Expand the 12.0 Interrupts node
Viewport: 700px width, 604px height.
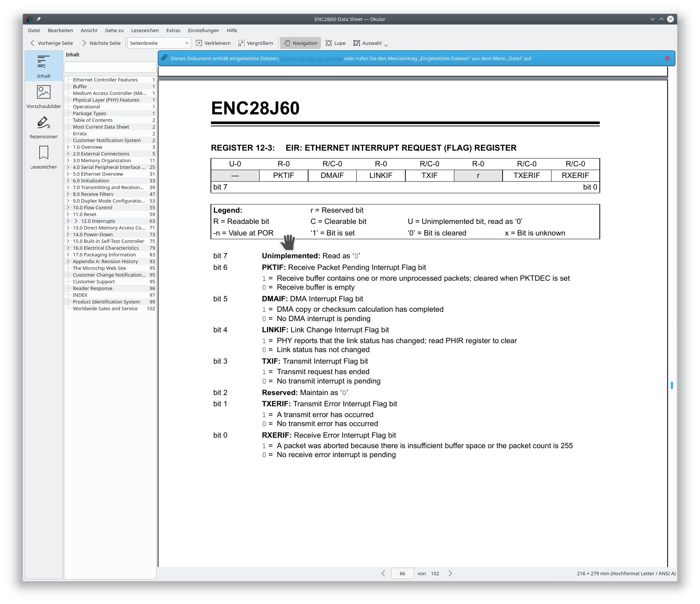[68, 221]
